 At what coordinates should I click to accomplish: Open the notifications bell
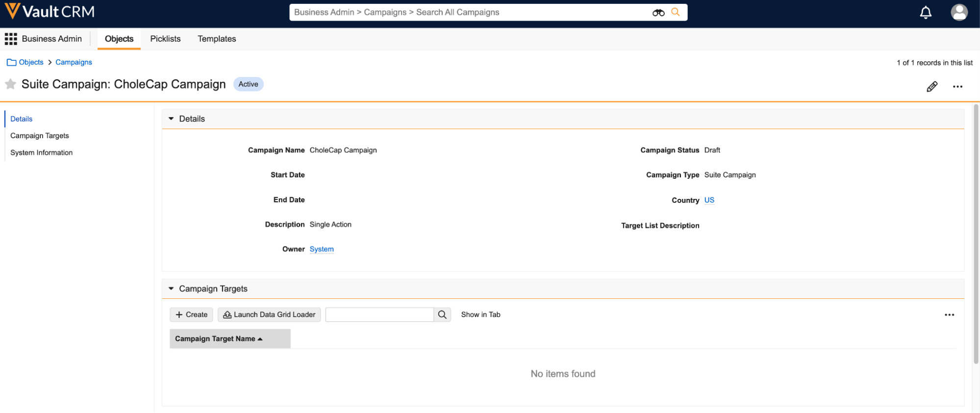click(x=925, y=13)
